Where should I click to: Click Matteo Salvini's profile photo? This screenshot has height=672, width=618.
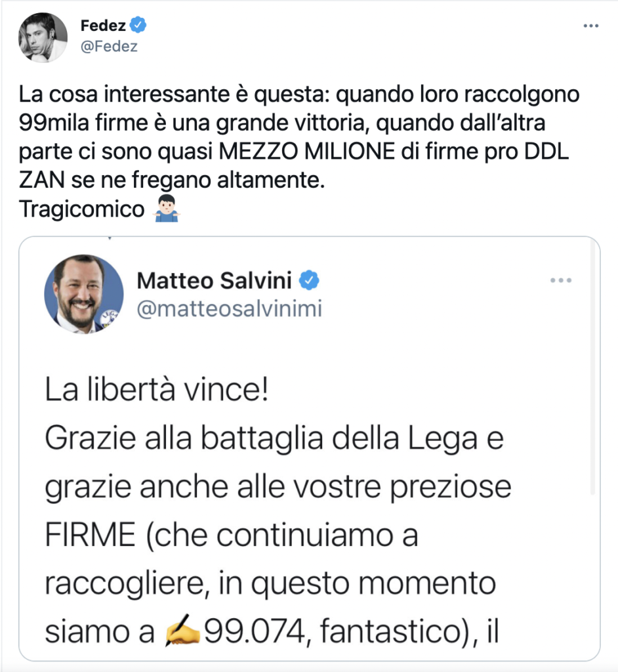point(83,293)
